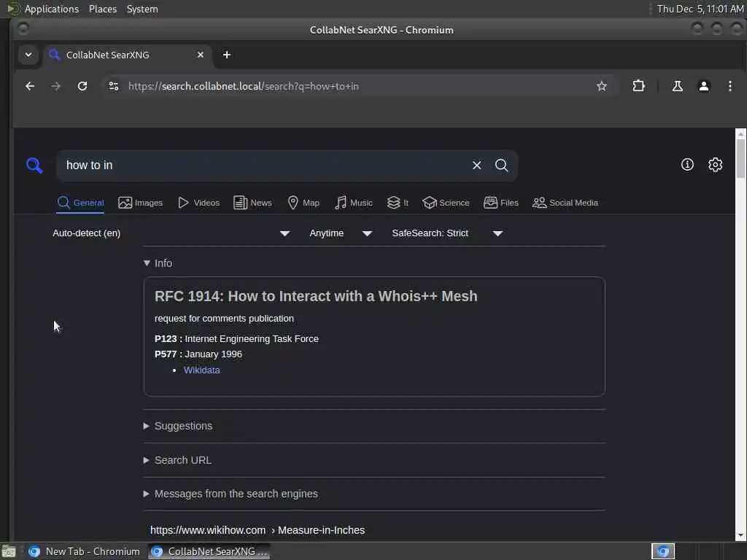Viewport: 747px width, 560px height.
Task: Switch to the Science category
Action: [446, 203]
